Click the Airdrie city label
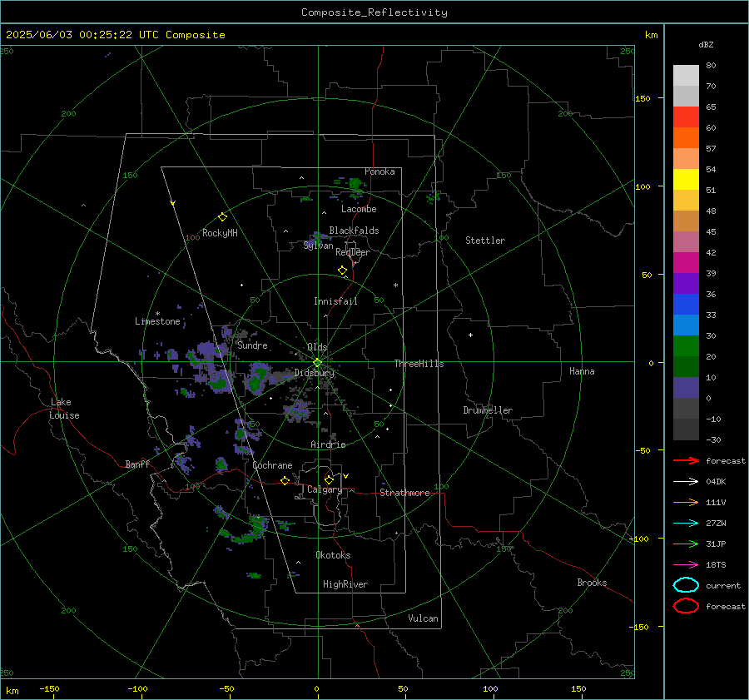 coord(328,444)
